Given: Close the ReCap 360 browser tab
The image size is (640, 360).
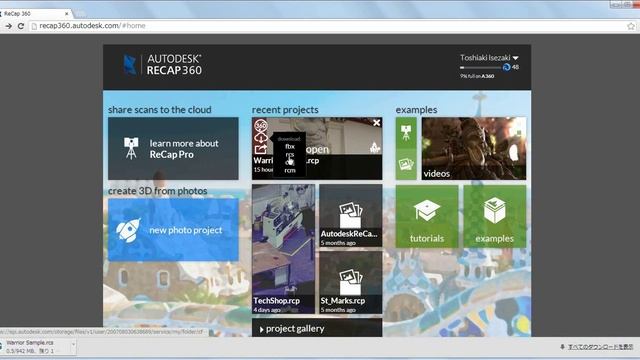Looking at the screenshot, I should click(67, 13).
